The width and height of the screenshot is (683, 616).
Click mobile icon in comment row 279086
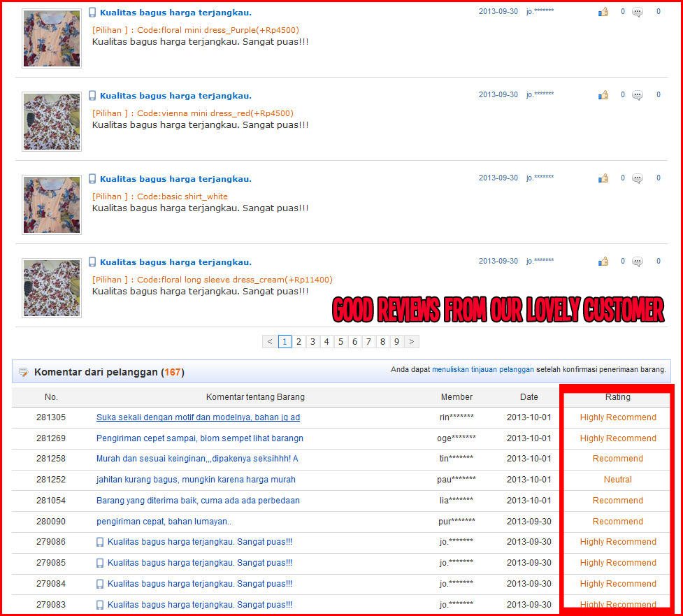point(100,542)
